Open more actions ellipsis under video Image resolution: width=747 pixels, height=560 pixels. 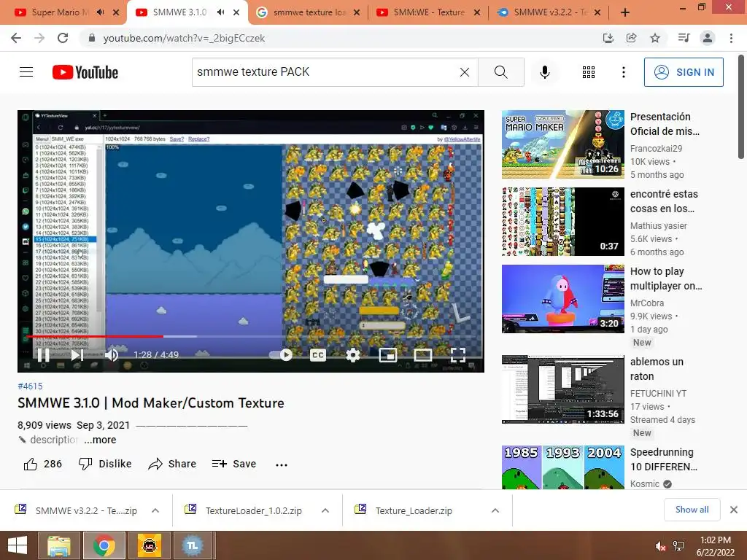[282, 464]
